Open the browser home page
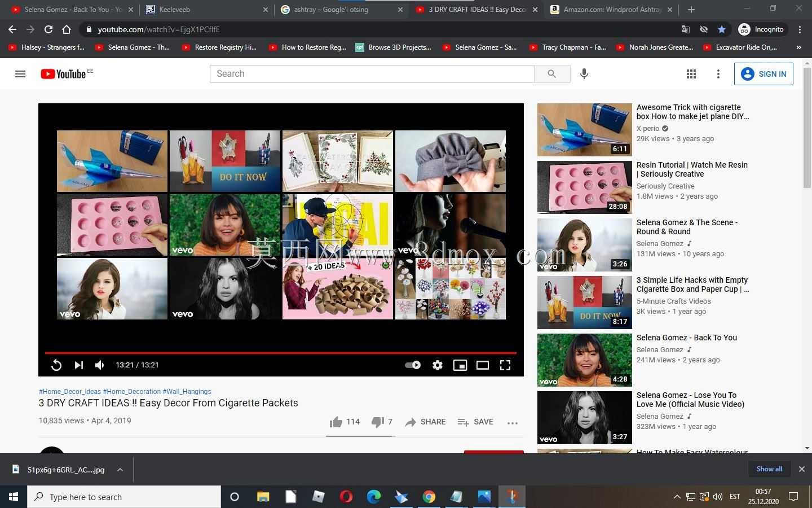 (67, 29)
